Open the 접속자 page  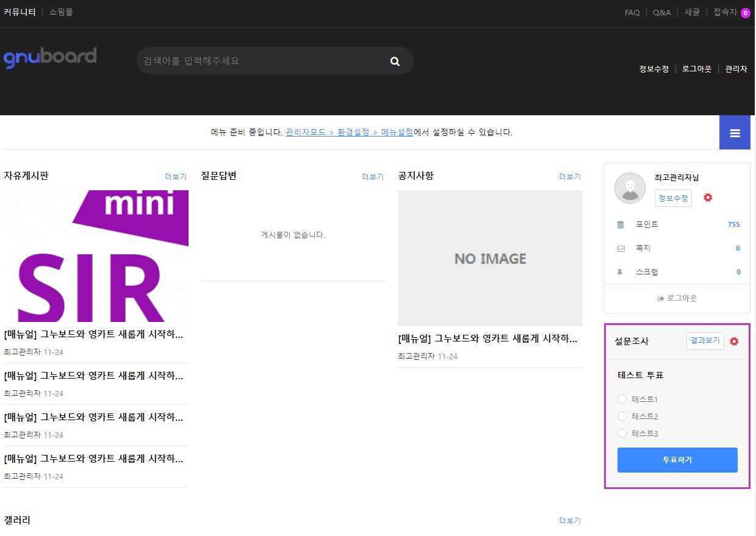725,12
